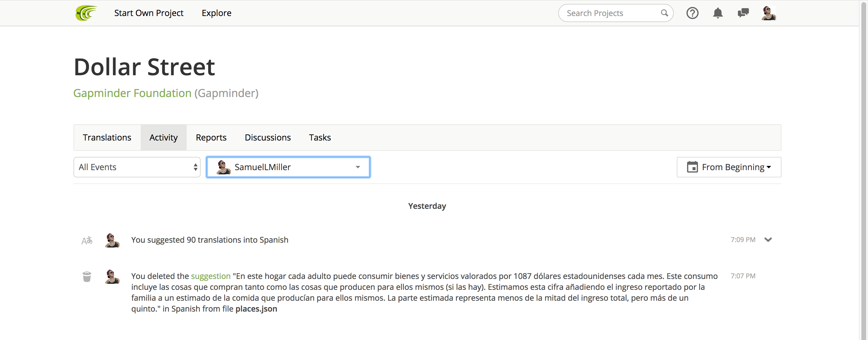The height and width of the screenshot is (340, 868).
Task: Click the Crowdin logo icon
Action: [86, 13]
